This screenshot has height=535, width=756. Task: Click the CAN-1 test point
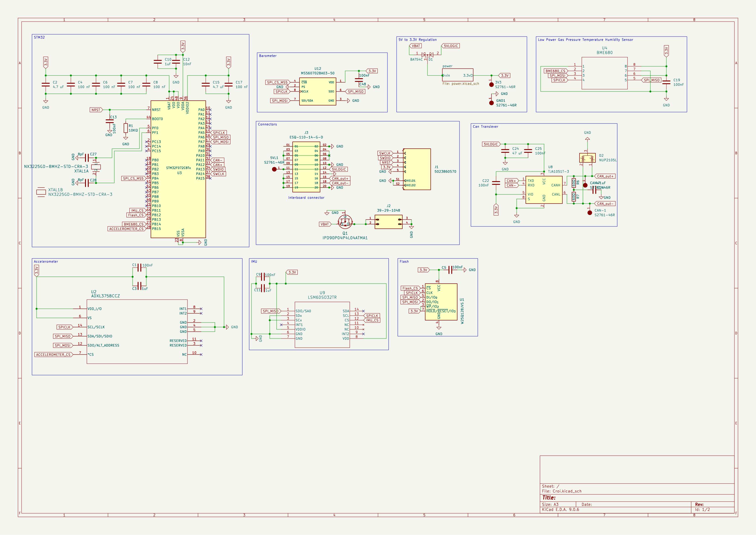coord(590,212)
